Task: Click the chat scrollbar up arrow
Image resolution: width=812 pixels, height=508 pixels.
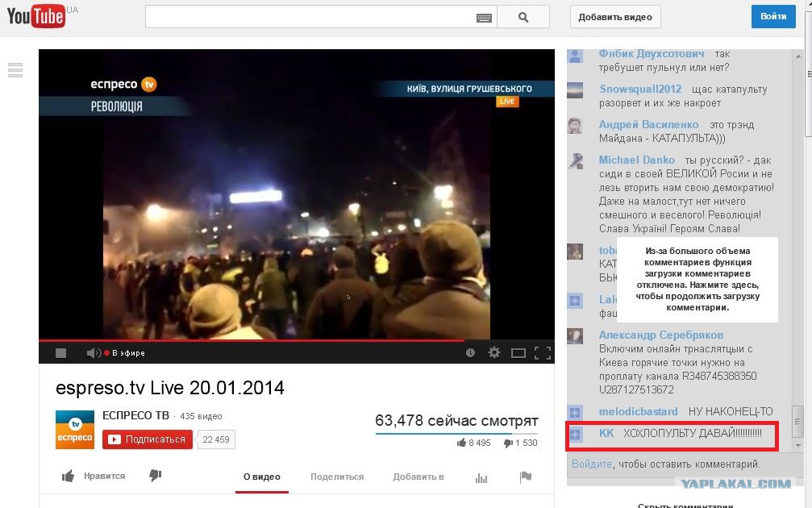Action: (x=798, y=56)
